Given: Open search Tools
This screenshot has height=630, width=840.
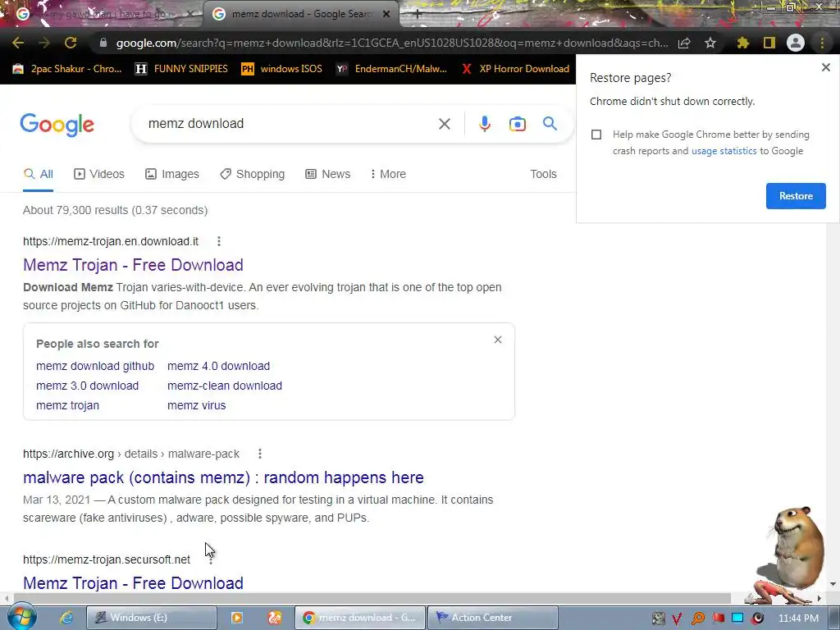Looking at the screenshot, I should pyautogui.click(x=543, y=174).
